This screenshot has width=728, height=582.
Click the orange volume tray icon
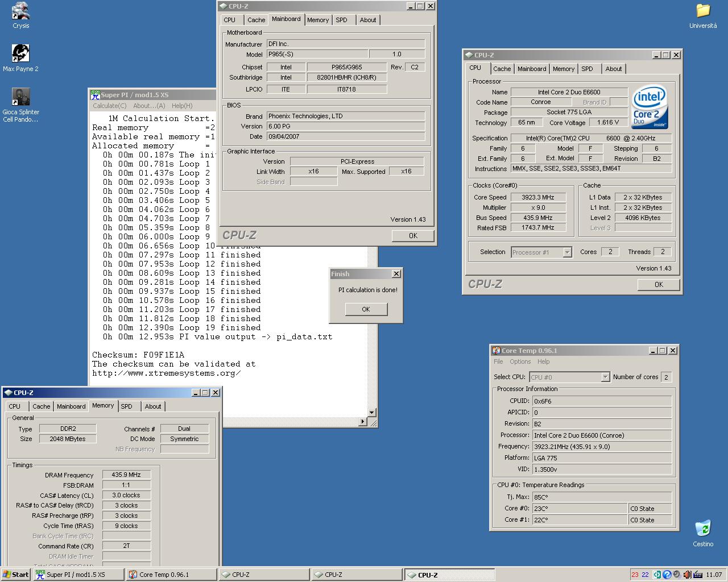[x=687, y=575]
